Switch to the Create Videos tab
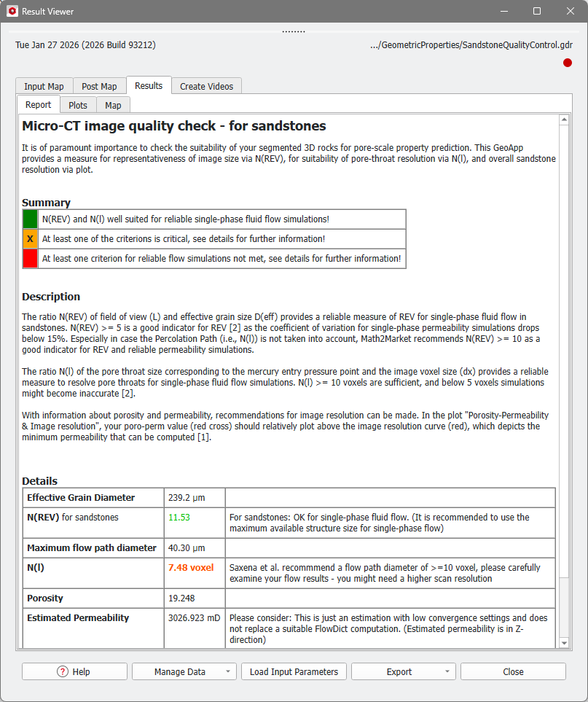The width and height of the screenshot is (588, 702). (x=207, y=85)
